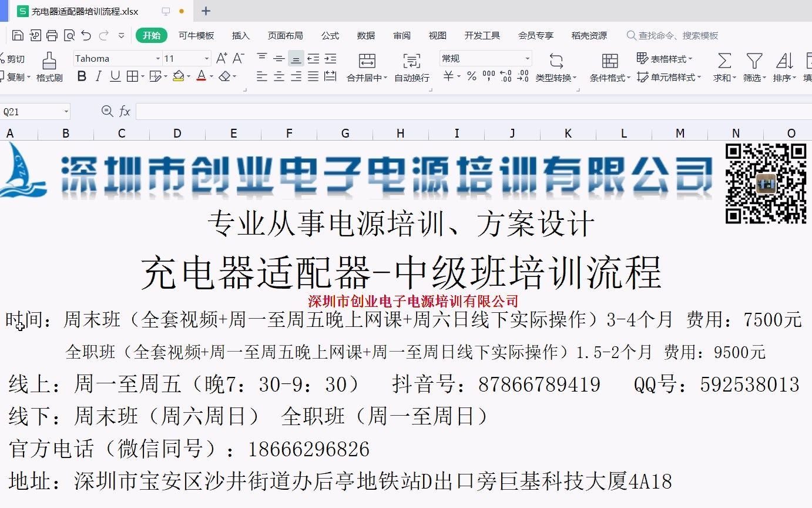
Task: Click red font color A swatch
Action: [201, 76]
